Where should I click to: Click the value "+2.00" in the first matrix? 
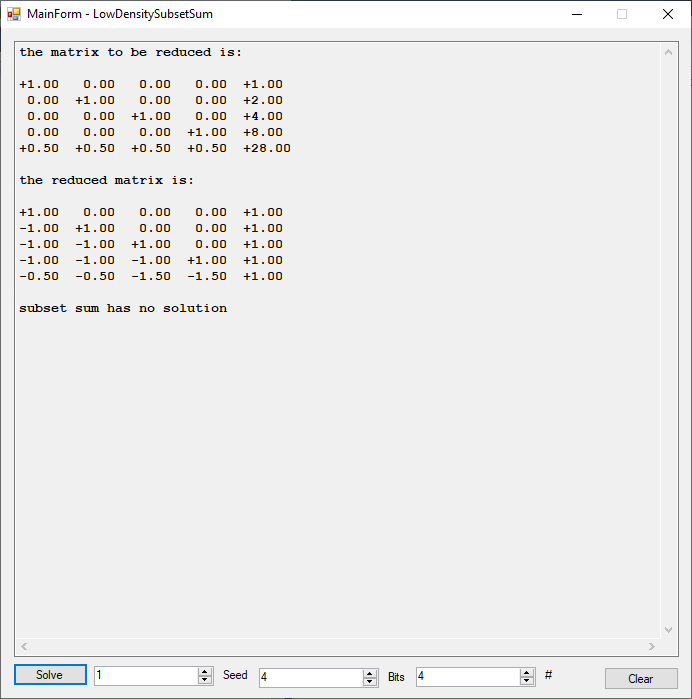[263, 100]
